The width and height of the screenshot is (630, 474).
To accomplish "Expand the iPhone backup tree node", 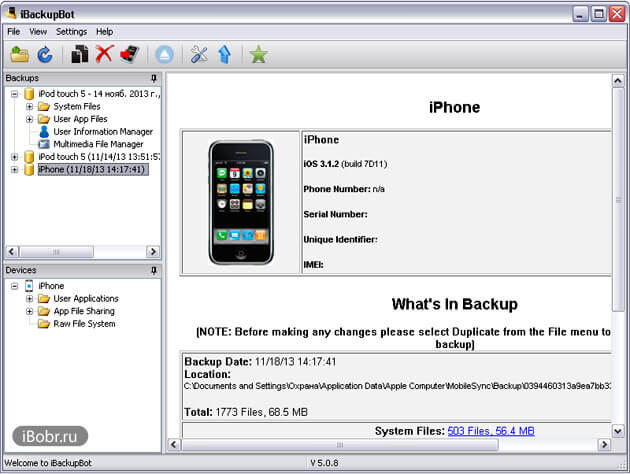I will point(14,170).
